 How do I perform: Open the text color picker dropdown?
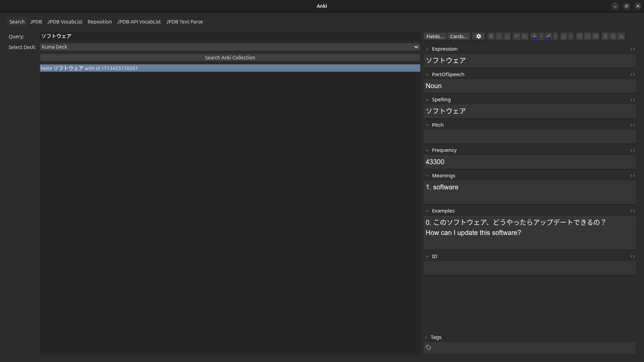coord(541,36)
